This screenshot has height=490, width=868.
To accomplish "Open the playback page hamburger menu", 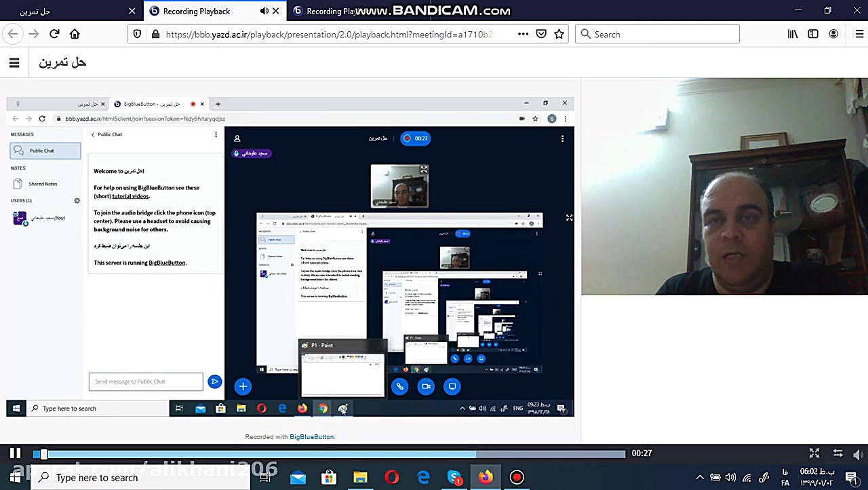I will (14, 63).
